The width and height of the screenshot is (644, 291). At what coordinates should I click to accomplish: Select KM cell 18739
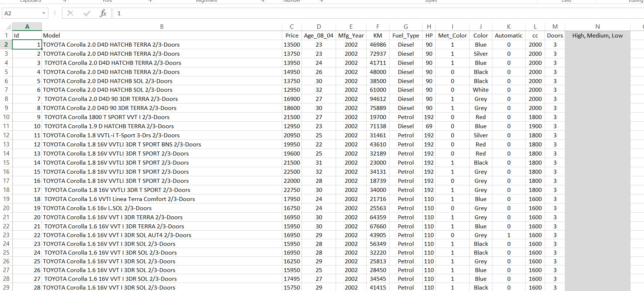[378, 181]
